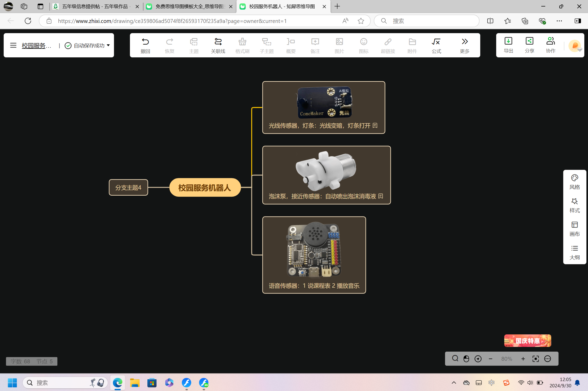The image size is (588, 391).
Task: Open note icon on 光线传感器 node
Action: tap(375, 125)
